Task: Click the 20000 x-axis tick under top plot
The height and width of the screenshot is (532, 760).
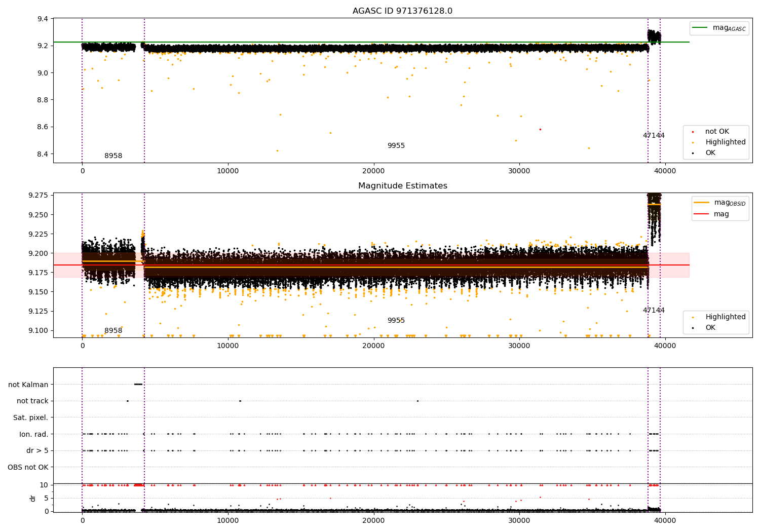Action: coord(374,171)
